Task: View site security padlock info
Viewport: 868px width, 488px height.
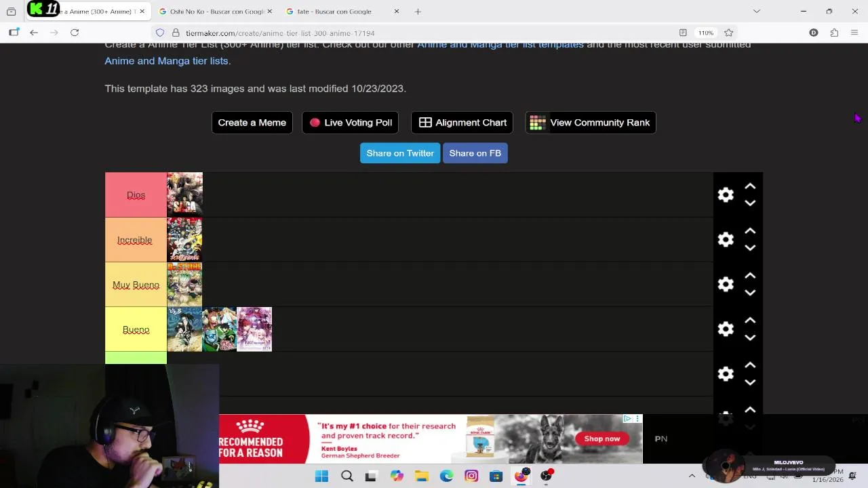Action: (176, 33)
